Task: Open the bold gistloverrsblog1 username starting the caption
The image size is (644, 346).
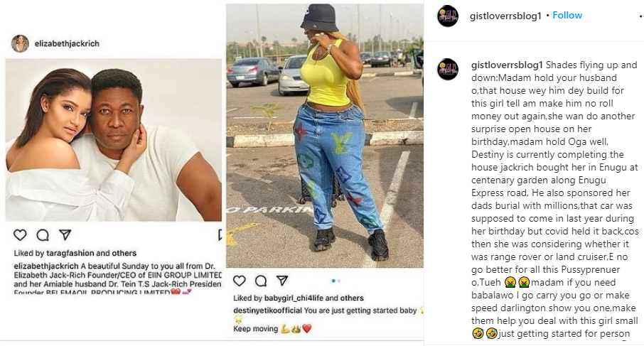Action: pos(506,65)
